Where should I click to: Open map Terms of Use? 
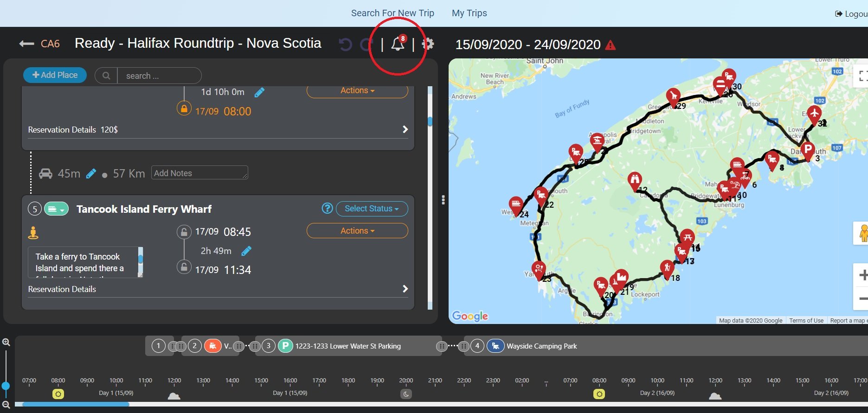click(806, 320)
